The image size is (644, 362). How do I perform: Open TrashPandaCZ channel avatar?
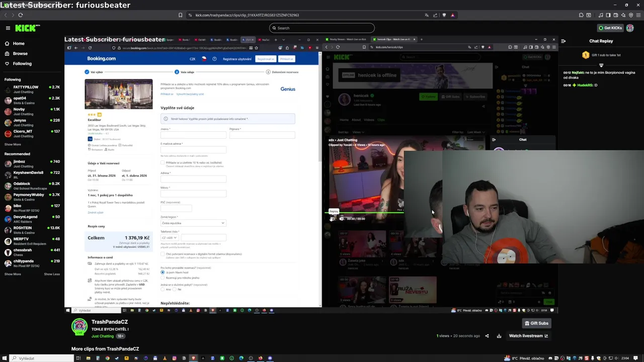(x=79, y=327)
